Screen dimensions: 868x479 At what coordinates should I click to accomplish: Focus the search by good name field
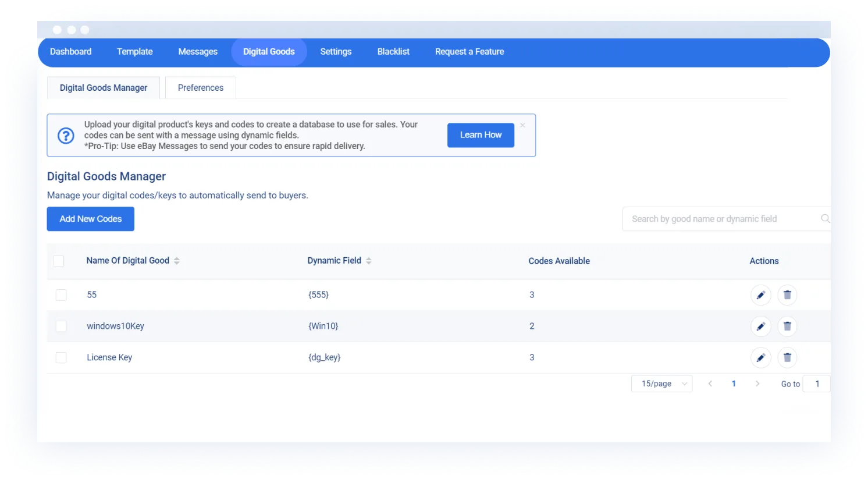pyautogui.click(x=726, y=219)
